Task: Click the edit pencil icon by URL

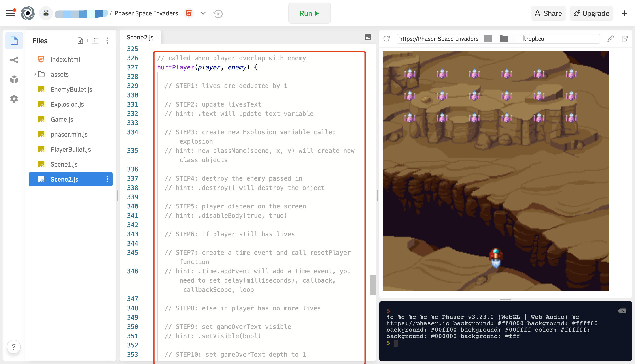Action: [610, 39]
